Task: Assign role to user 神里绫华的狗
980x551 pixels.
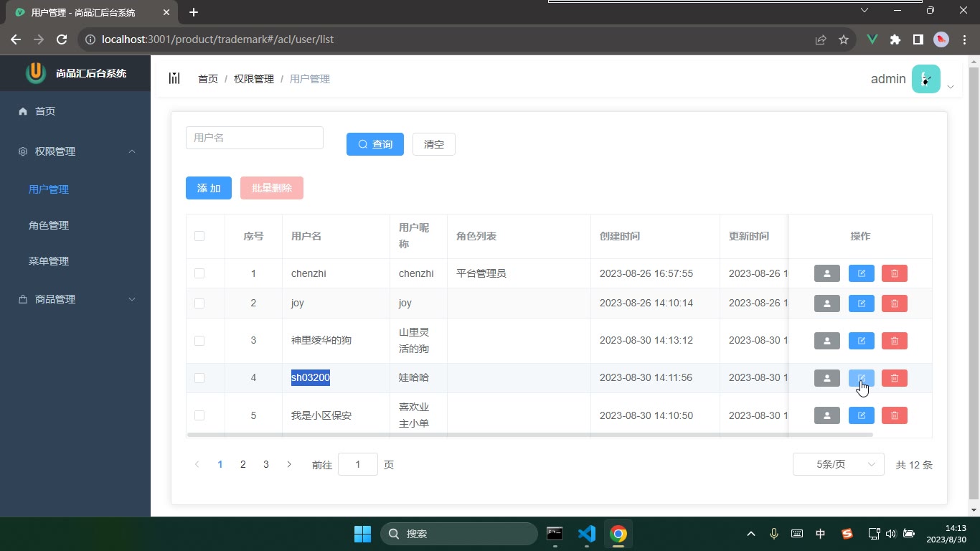Action: tap(826, 341)
